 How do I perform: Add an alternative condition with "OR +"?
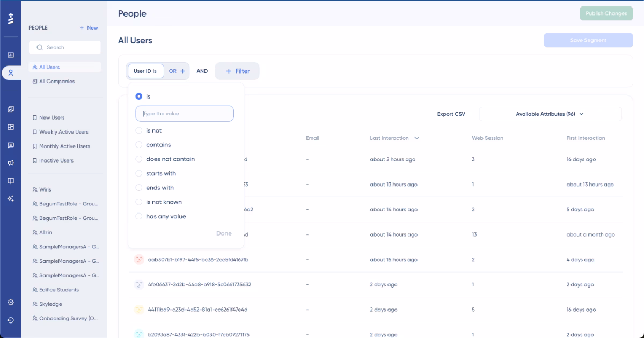point(177,71)
